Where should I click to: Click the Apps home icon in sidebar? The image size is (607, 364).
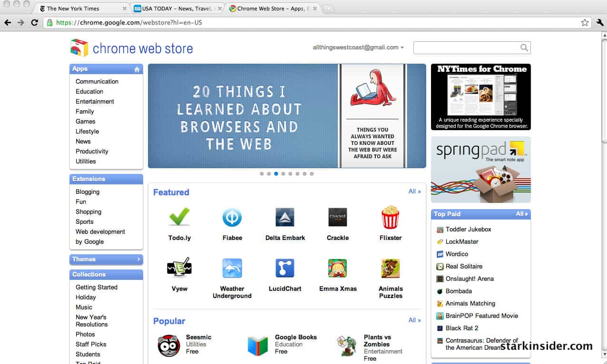click(x=137, y=69)
